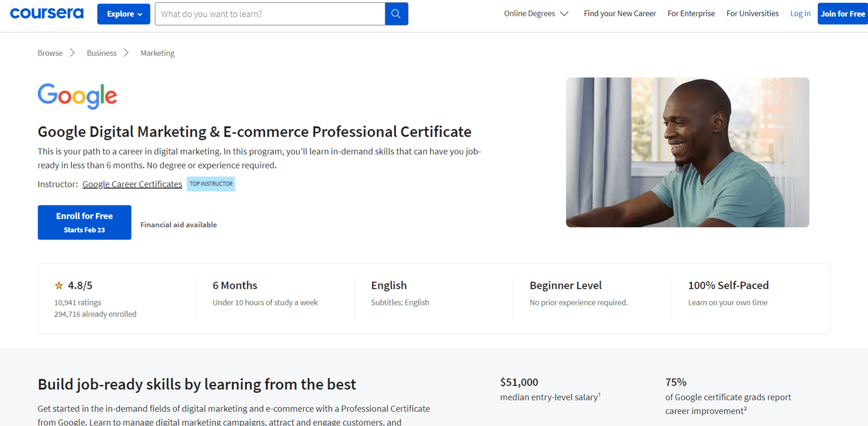Expand the Online Degrees menu
Screen dimensions: 868x426
pyautogui.click(x=536, y=13)
